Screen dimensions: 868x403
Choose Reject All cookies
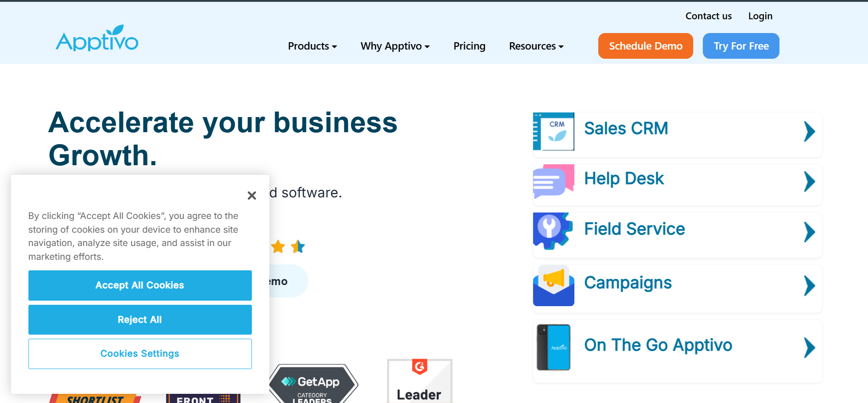pyautogui.click(x=140, y=319)
